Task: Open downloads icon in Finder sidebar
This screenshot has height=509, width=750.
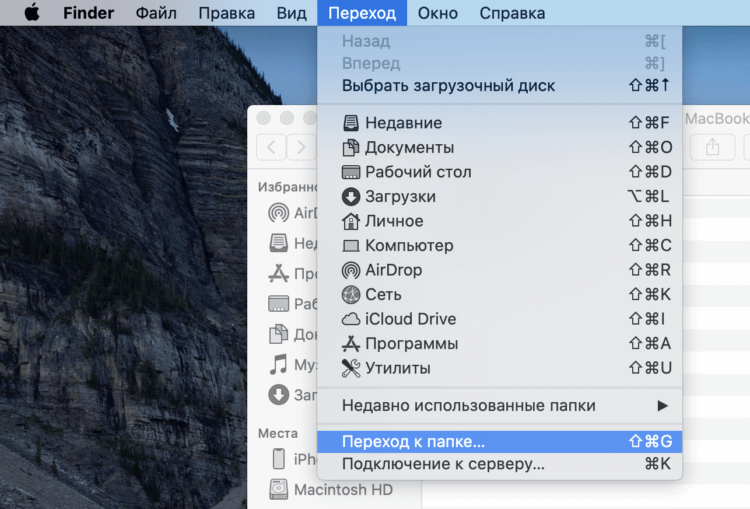Action: click(x=278, y=395)
